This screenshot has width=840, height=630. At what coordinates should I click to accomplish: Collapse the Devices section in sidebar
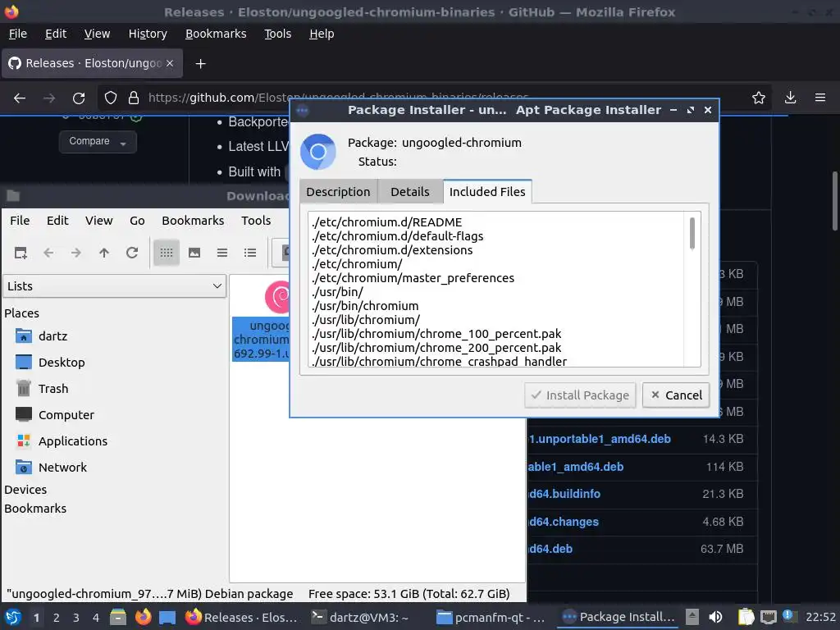pyautogui.click(x=25, y=490)
